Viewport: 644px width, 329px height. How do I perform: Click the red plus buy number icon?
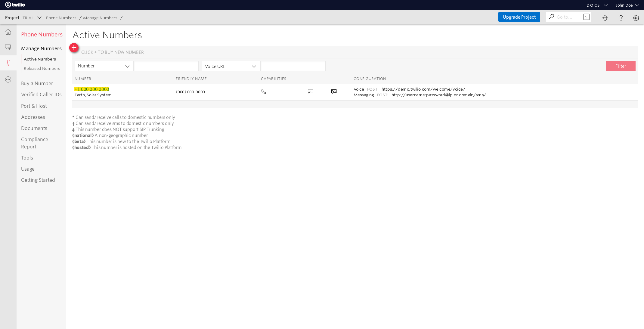click(74, 48)
